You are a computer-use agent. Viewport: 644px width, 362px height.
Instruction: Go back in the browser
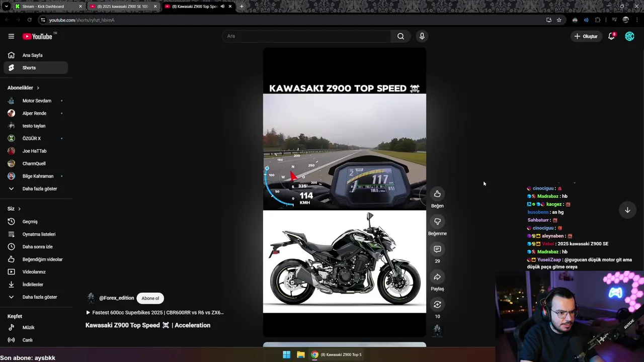pos(7,20)
